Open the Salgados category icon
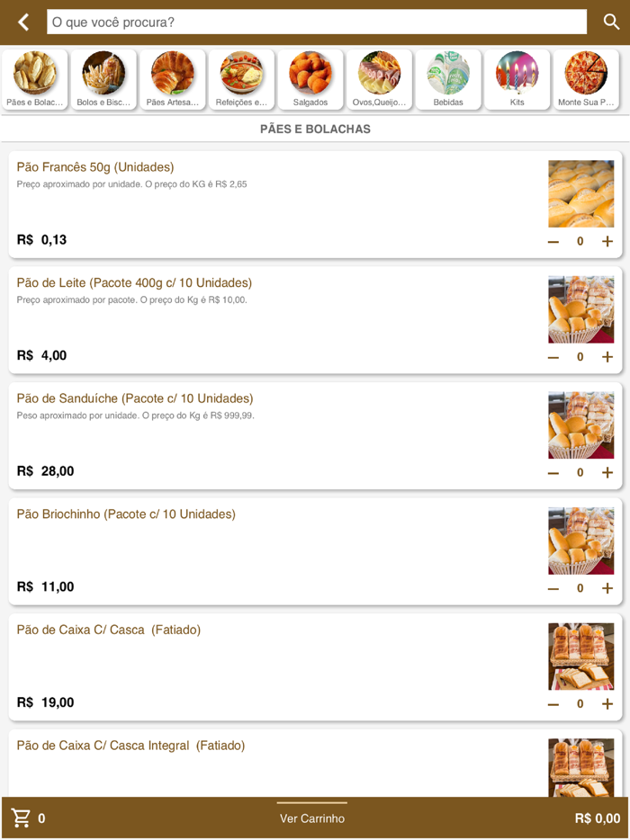Image resolution: width=630 pixels, height=840 pixels. 310,79
